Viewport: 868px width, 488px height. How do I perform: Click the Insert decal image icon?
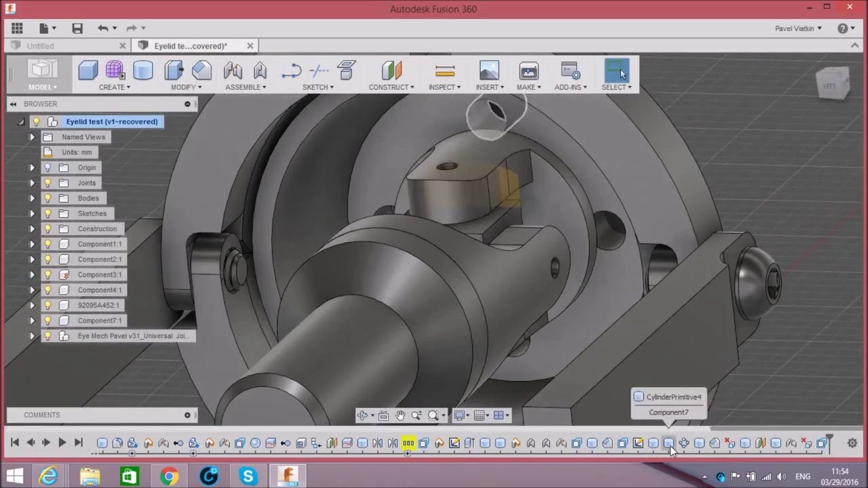[489, 70]
